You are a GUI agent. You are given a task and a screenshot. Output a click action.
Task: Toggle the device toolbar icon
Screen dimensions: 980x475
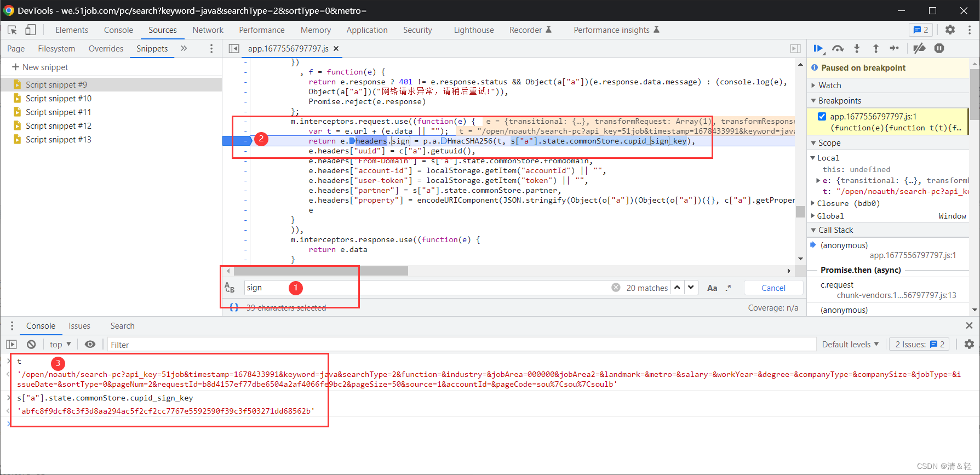coord(30,30)
